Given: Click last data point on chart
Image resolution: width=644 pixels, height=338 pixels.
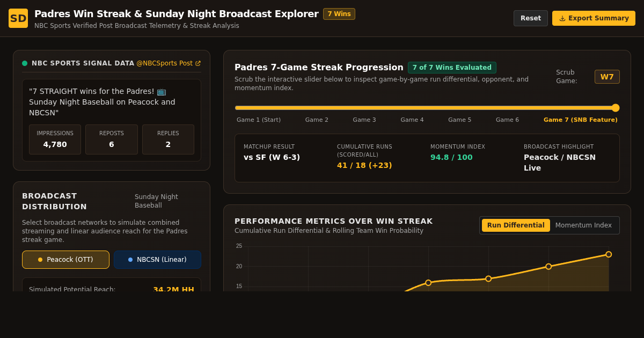Looking at the screenshot, I should (609, 254).
